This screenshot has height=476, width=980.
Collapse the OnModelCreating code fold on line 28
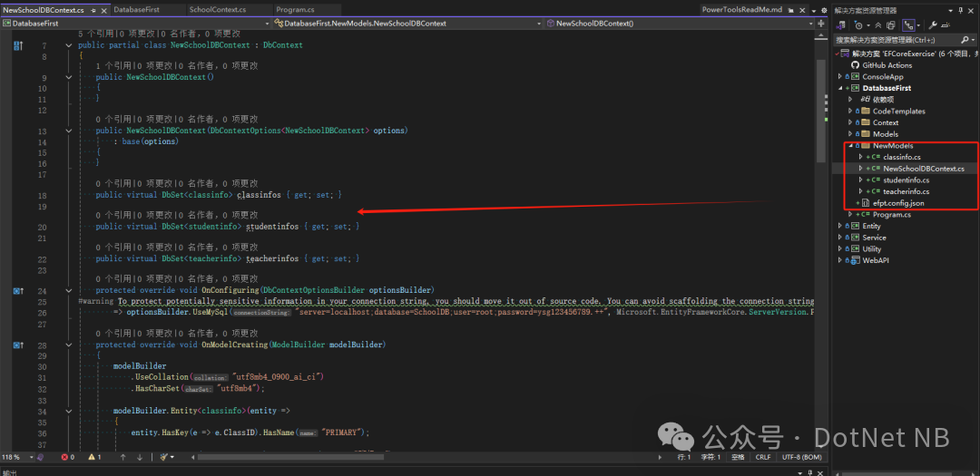tap(69, 345)
